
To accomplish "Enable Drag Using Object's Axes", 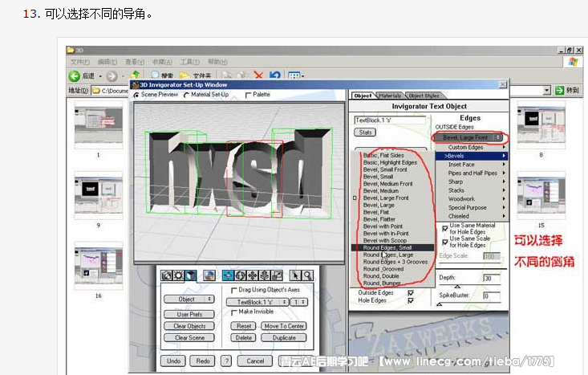I will (x=234, y=290).
